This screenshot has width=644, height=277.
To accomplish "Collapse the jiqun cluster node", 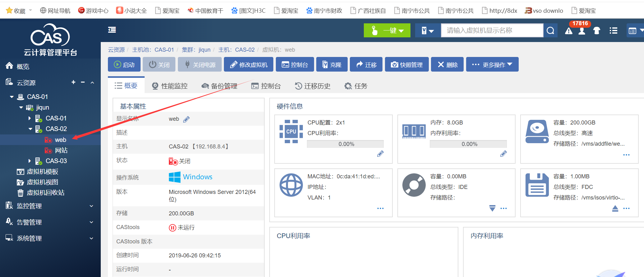I will 21,107.
